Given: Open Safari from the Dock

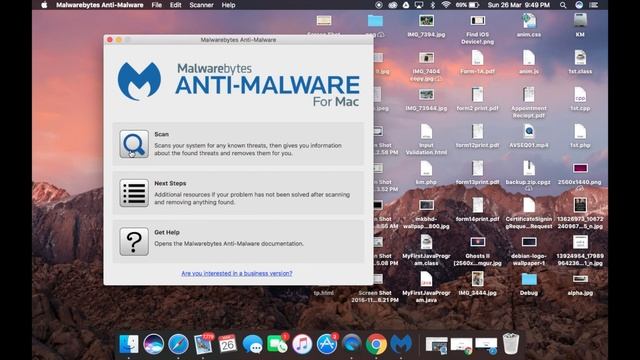Looking at the screenshot, I should tap(178, 344).
